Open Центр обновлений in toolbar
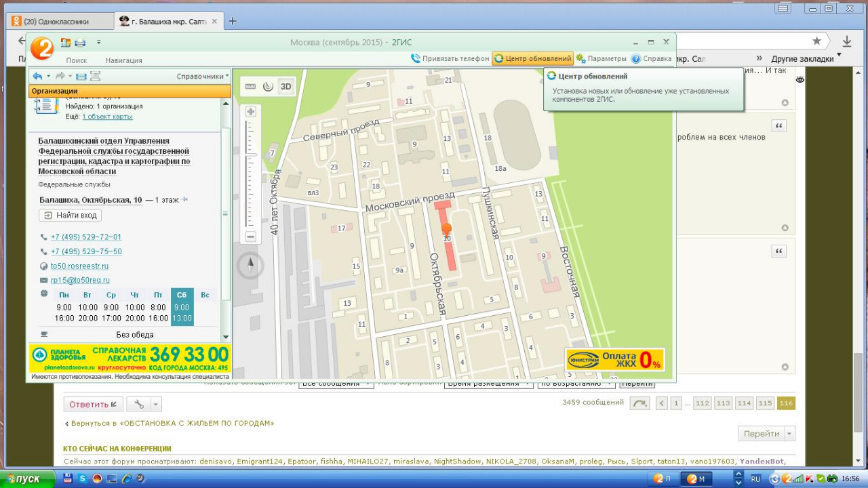Screen dimensions: 868x488 [x=533, y=59]
